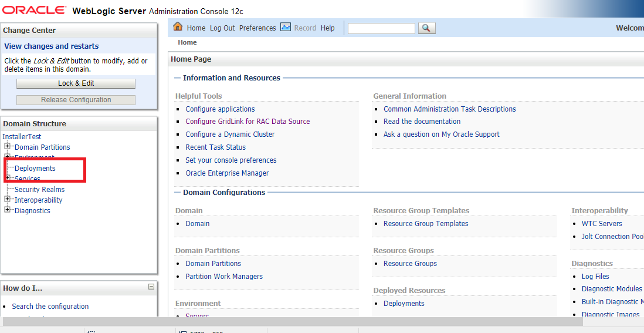Open Deployments in Domain Structure tree
This screenshot has height=333, width=644.
[x=35, y=168]
